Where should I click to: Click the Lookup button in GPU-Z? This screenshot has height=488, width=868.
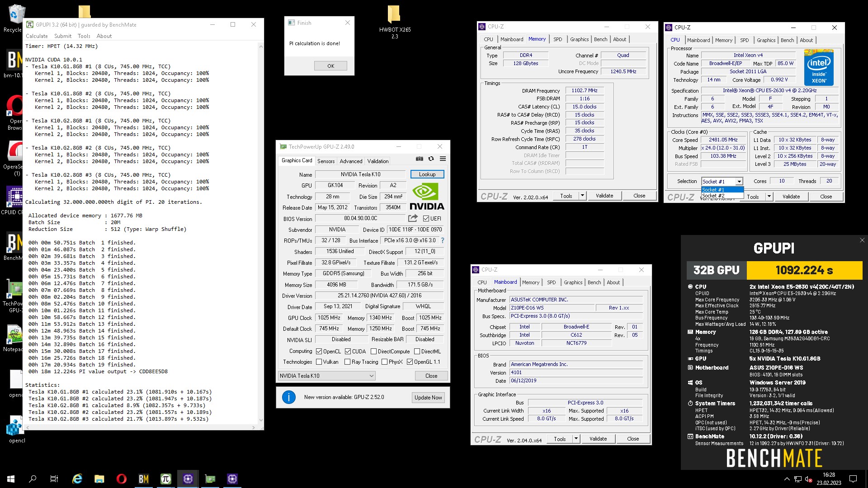[x=427, y=174]
